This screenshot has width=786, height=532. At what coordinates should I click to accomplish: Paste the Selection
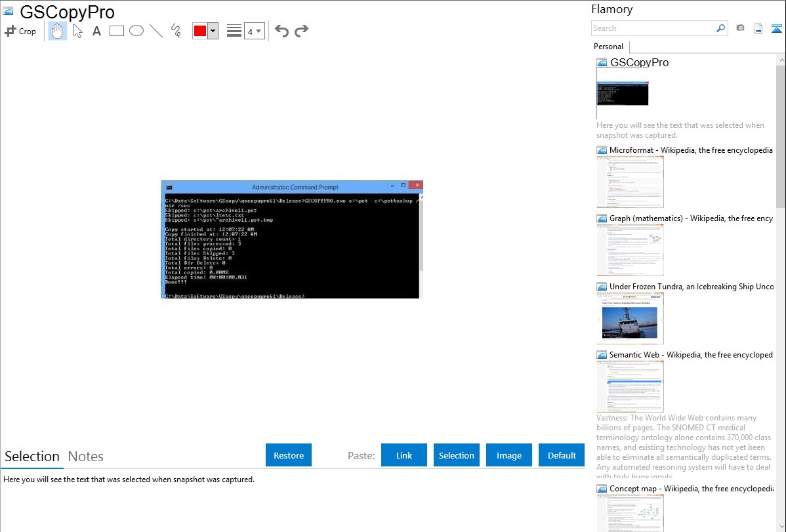pos(456,455)
